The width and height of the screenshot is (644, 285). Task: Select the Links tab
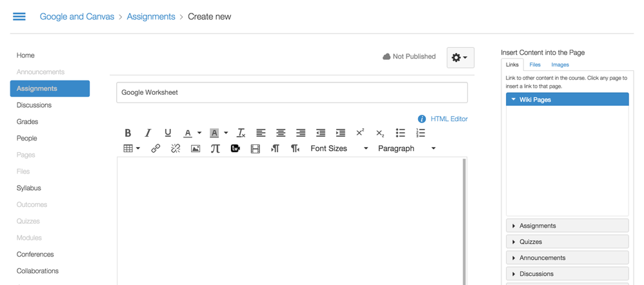pos(512,65)
